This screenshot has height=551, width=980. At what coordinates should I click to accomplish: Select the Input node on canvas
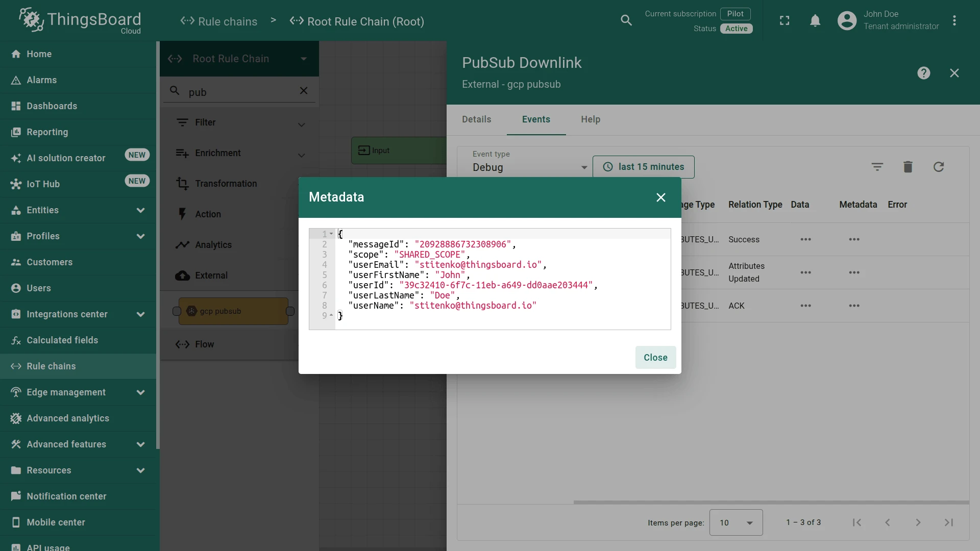point(399,151)
